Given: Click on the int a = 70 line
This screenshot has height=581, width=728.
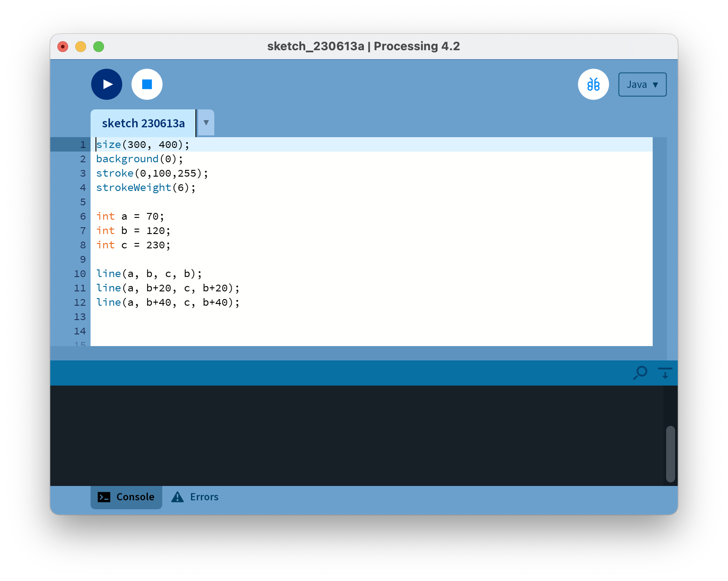Looking at the screenshot, I should point(130,217).
